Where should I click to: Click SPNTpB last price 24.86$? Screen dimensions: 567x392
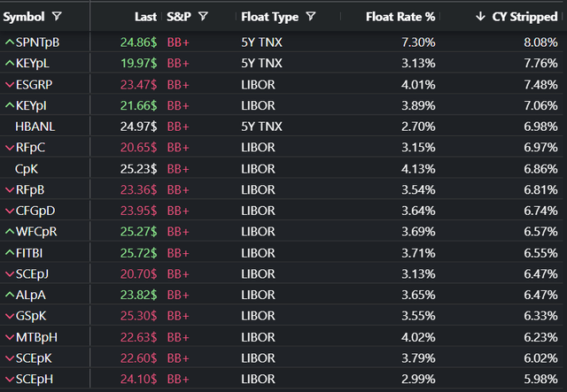[138, 42]
